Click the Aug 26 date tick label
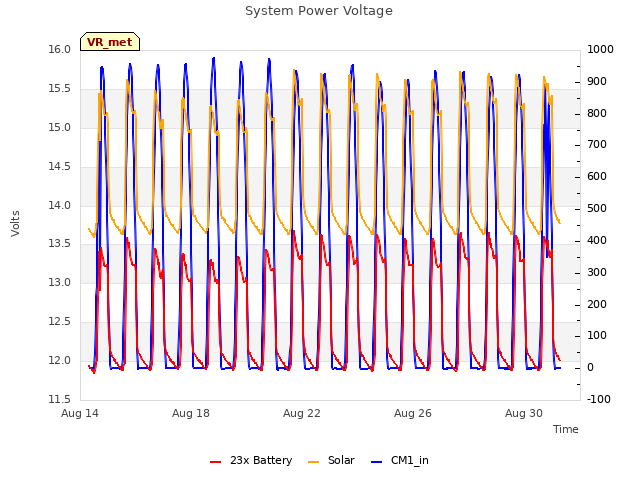 click(x=413, y=413)
